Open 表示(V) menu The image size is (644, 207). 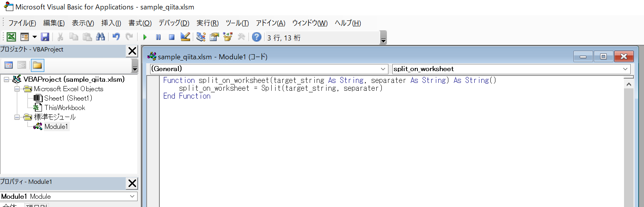point(83,23)
